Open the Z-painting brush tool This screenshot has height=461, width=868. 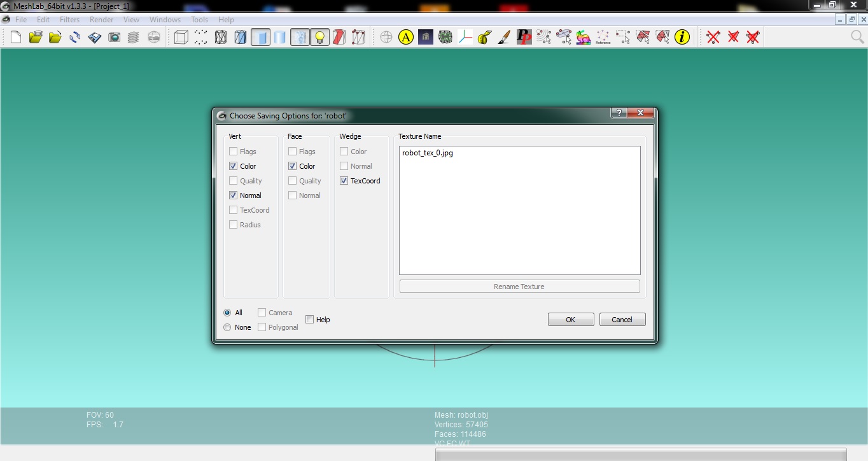click(x=504, y=38)
